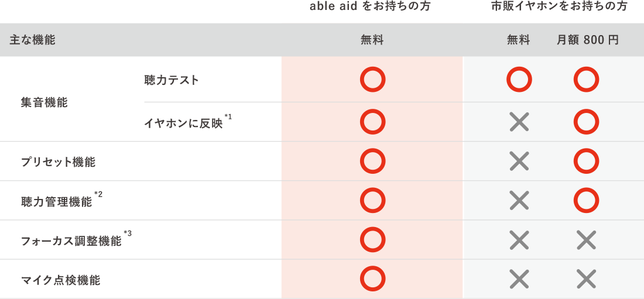Click the '集音機能' category label
Viewport: 644px width, 299px height.
pos(44,102)
